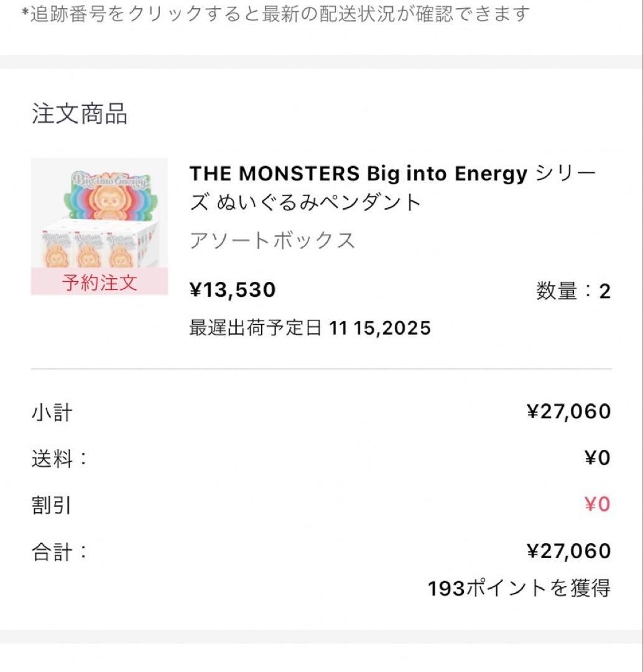Click the 最遅出荷予定日 11 15,2025 shipping date
Image resolution: width=643 pixels, height=672 pixels.
click(x=310, y=328)
